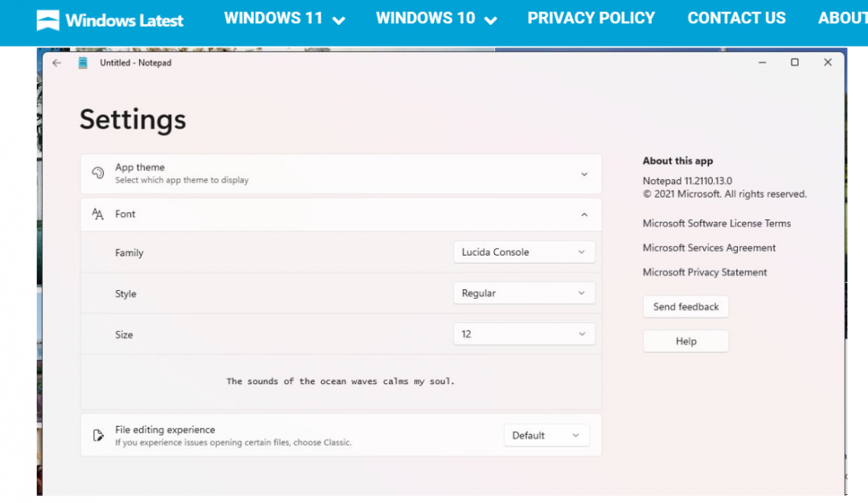The image size is (868, 503).
Task: Open Microsoft Software License Terms link
Action: click(716, 223)
